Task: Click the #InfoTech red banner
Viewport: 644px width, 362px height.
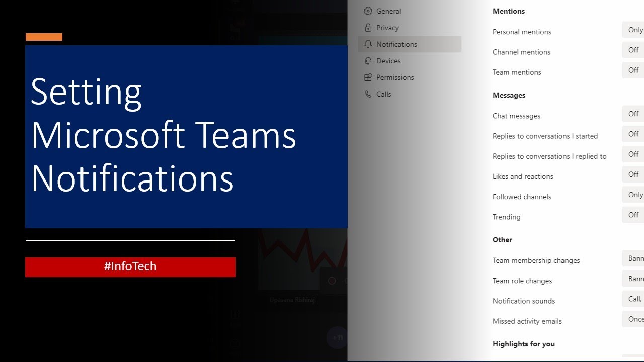Action: pos(130,267)
